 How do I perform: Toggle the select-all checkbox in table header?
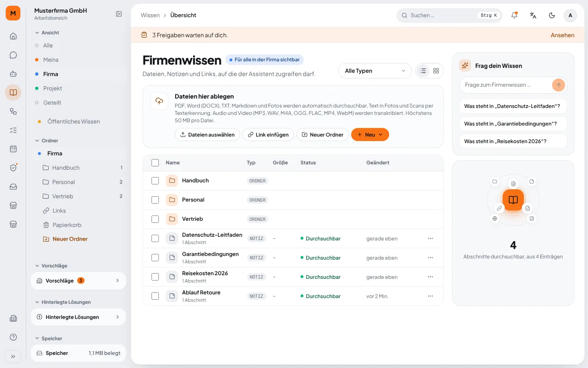tap(155, 163)
